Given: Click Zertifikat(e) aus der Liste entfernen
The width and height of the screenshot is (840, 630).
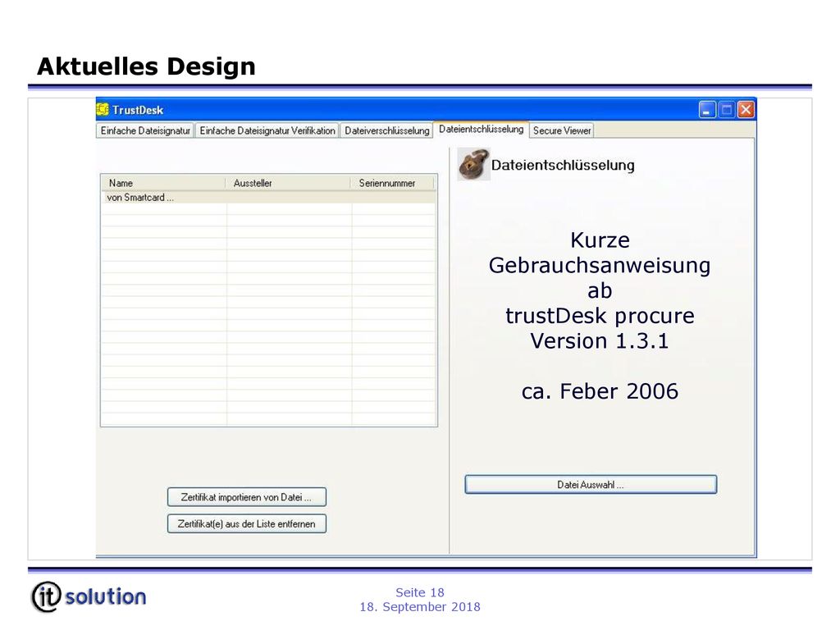Looking at the screenshot, I should 246,524.
